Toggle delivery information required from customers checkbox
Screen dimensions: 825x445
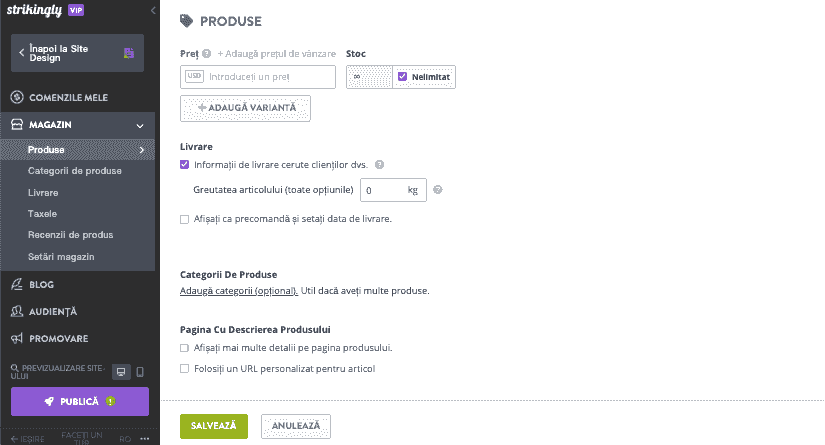pos(185,165)
